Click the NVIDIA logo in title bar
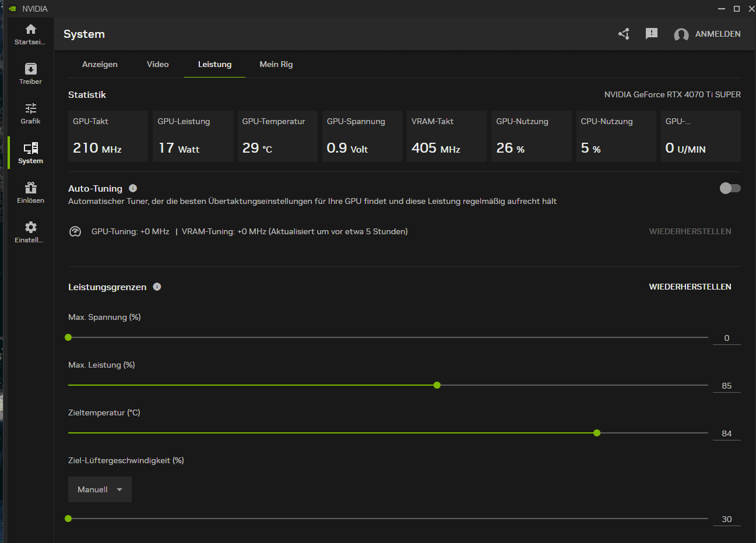The image size is (756, 543). click(x=12, y=9)
